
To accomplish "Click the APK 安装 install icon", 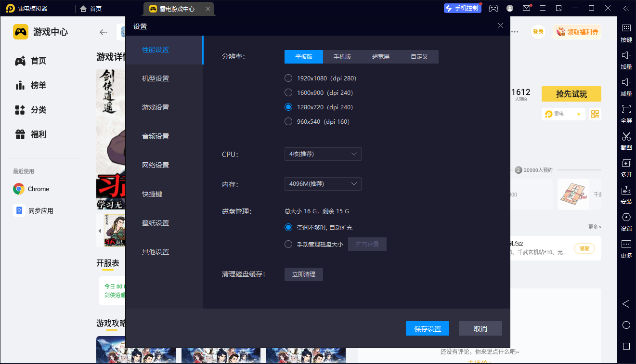I will [x=626, y=195].
